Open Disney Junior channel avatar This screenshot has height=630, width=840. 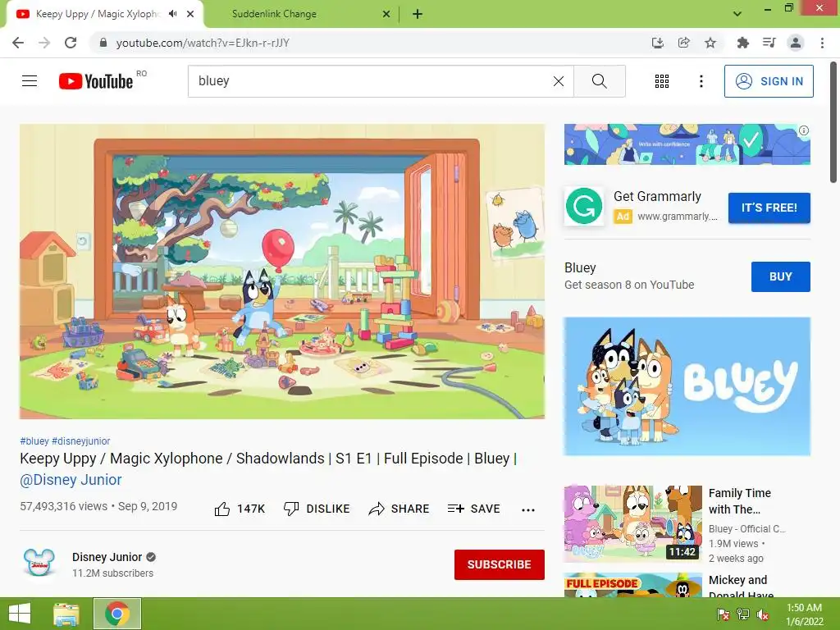tap(39, 563)
